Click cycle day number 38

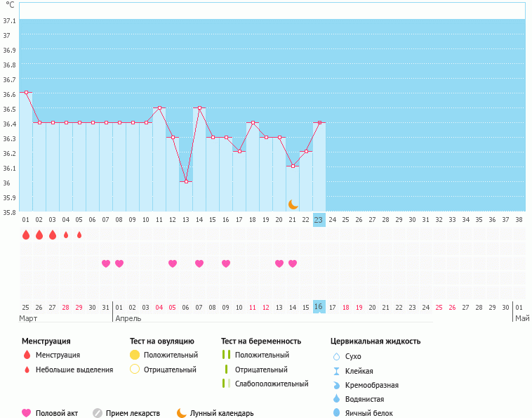point(519,220)
